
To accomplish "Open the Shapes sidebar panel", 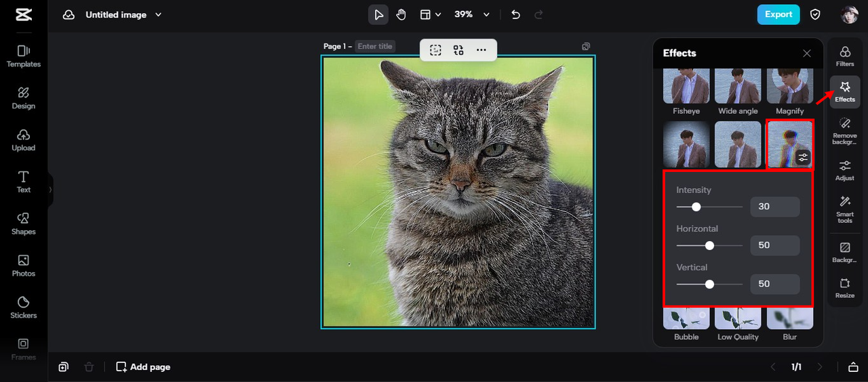I will point(24,224).
